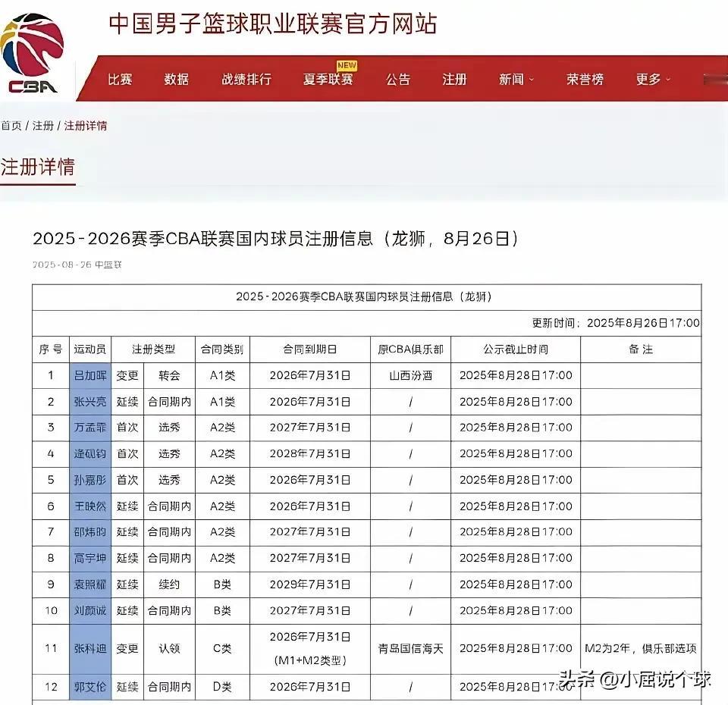Click the 更新时间 2025年8月26日17:00 text

point(616,323)
